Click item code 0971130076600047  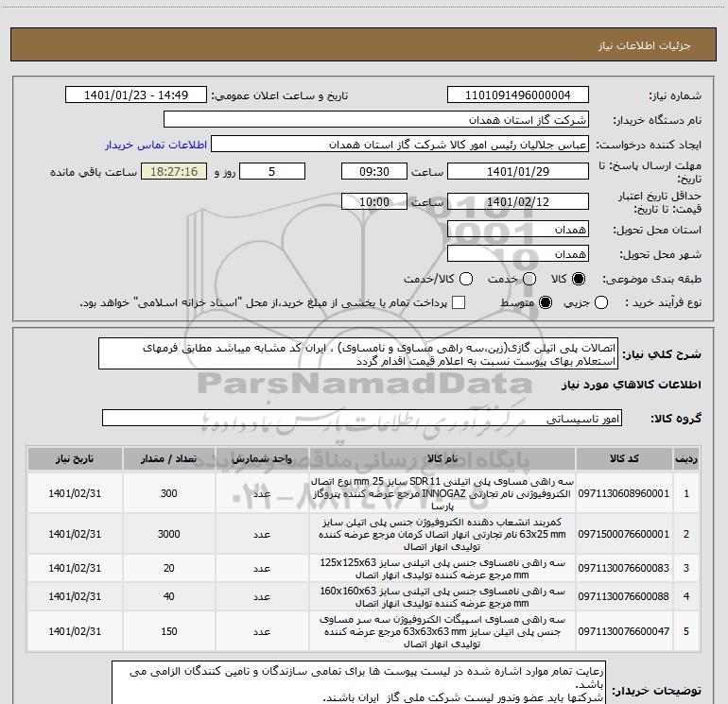coord(624,631)
